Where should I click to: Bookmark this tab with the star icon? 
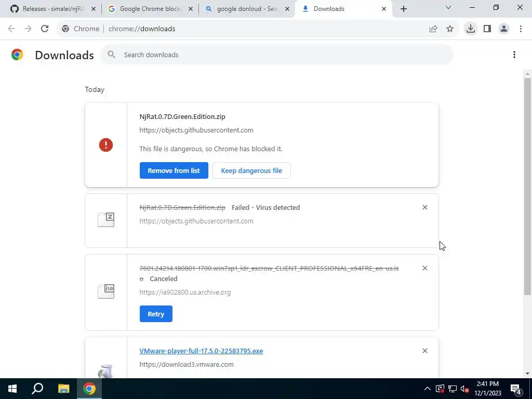click(x=450, y=29)
